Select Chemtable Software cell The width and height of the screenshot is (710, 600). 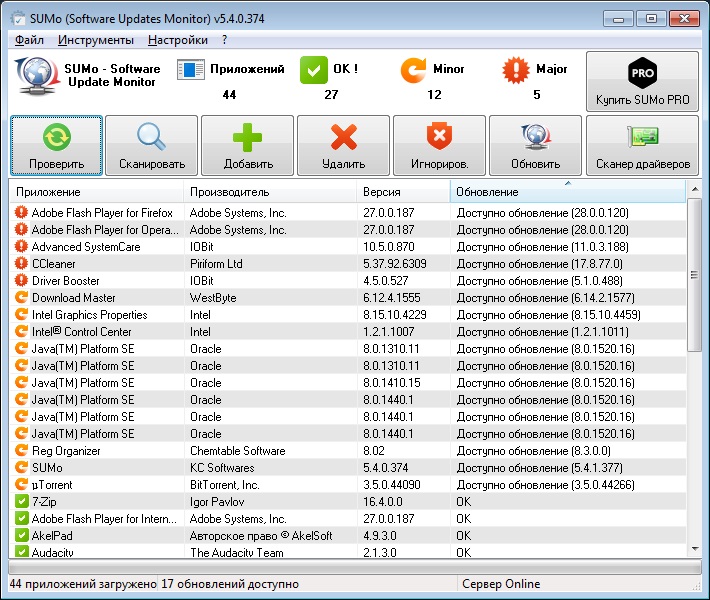point(237,451)
